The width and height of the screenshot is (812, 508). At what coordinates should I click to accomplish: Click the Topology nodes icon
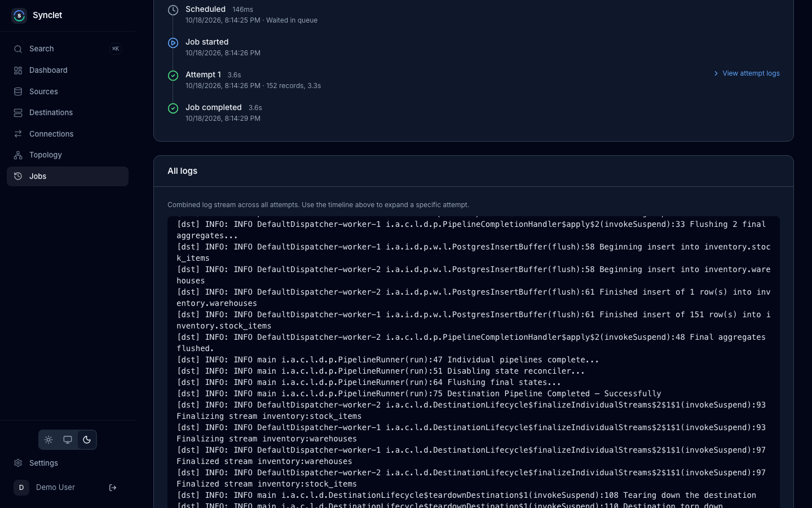[18, 155]
